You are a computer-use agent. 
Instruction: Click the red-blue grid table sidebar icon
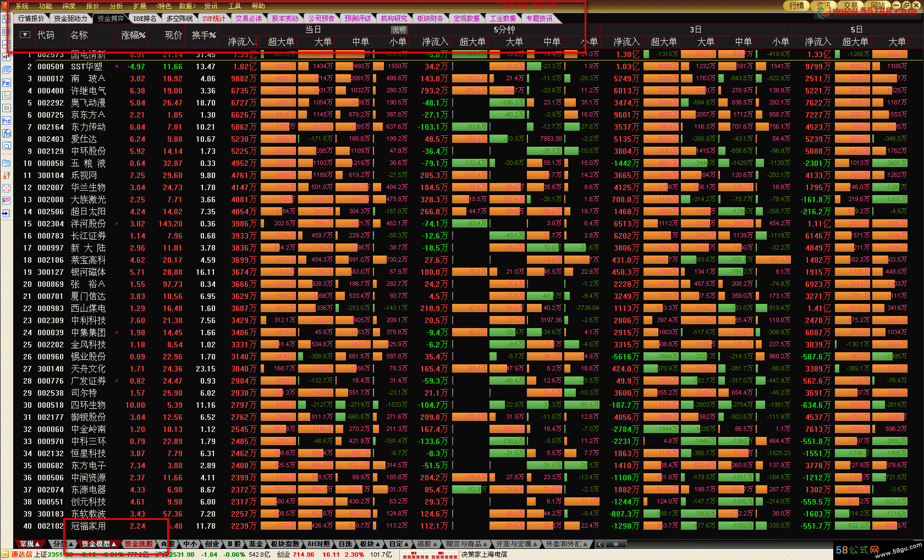[6, 31]
